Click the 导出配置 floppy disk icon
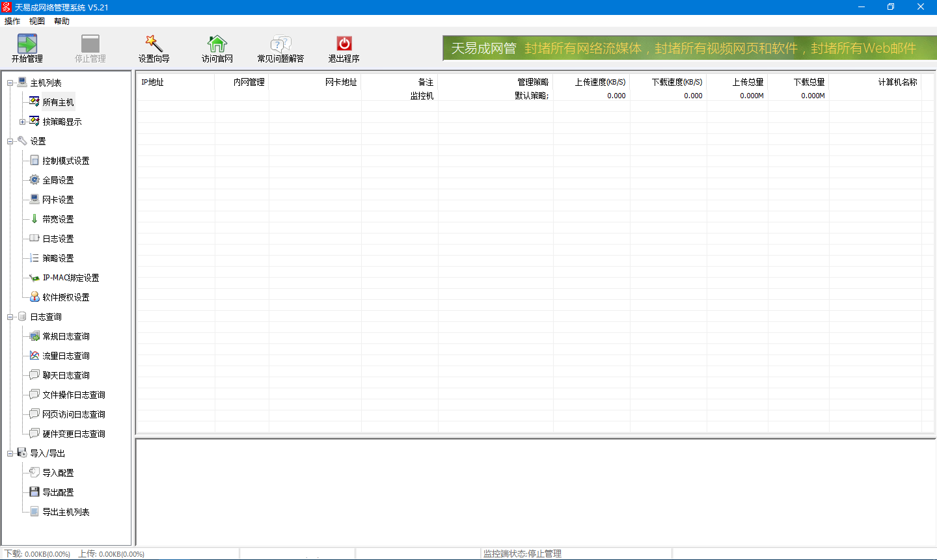This screenshot has height=560, width=937. click(34, 492)
